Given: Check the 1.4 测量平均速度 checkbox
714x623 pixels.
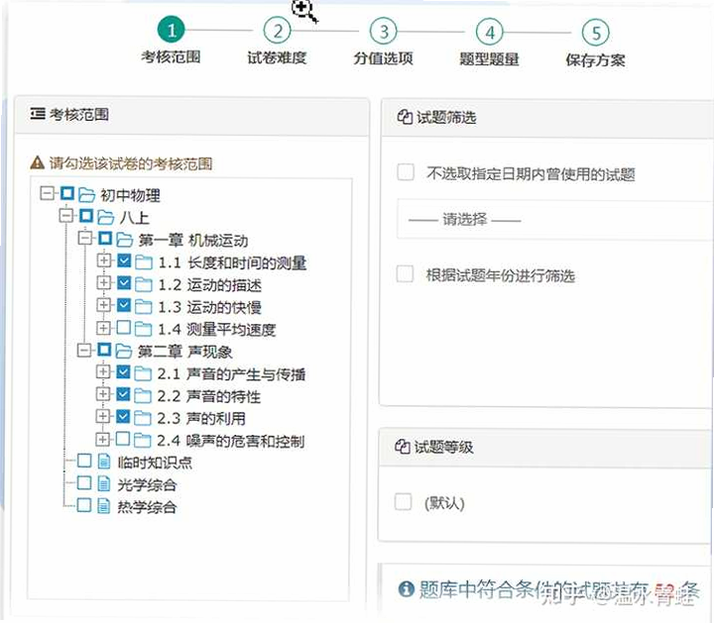Looking at the screenshot, I should [123, 327].
